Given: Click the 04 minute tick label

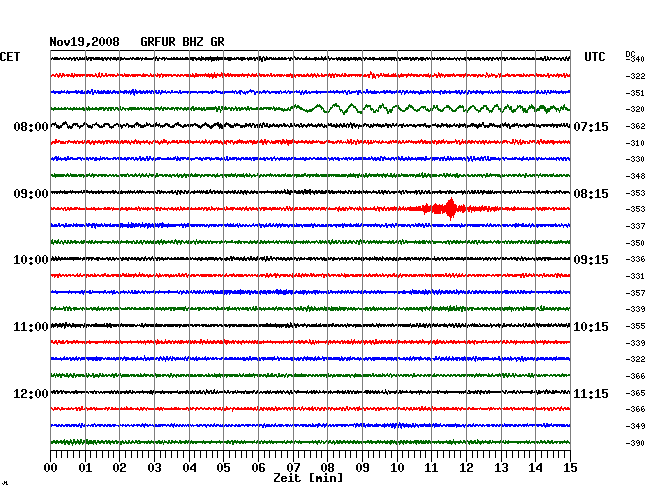Looking at the screenshot, I should 189,468.
